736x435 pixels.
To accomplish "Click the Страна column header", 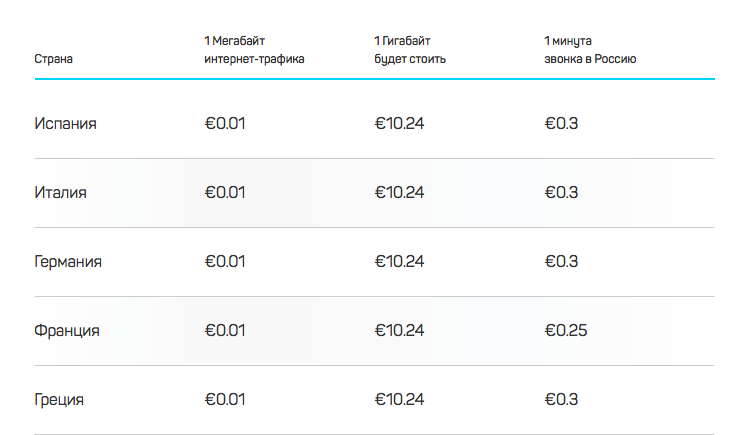I will (54, 59).
